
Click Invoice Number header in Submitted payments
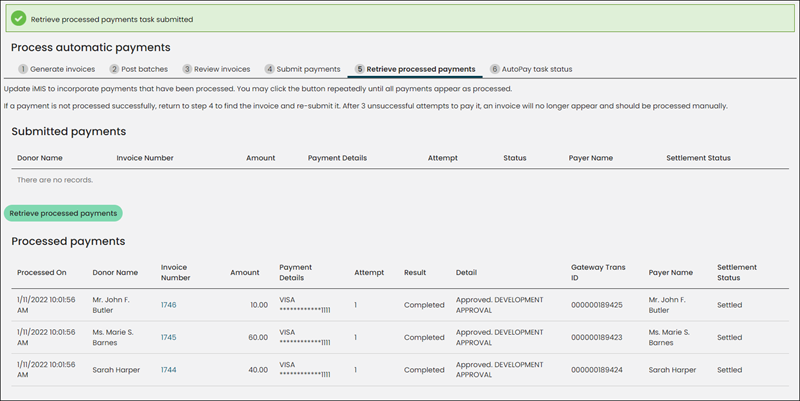145,158
